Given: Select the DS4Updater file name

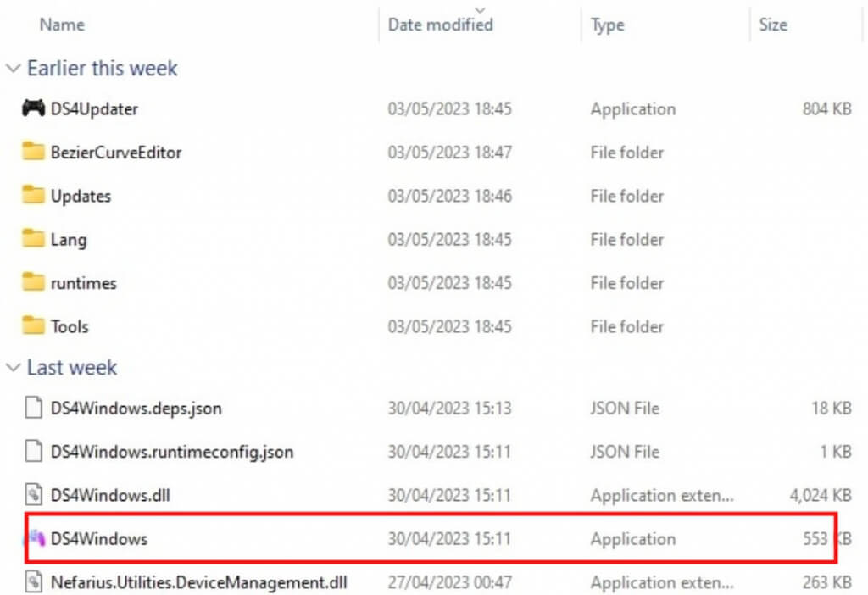Looking at the screenshot, I should 94,108.
